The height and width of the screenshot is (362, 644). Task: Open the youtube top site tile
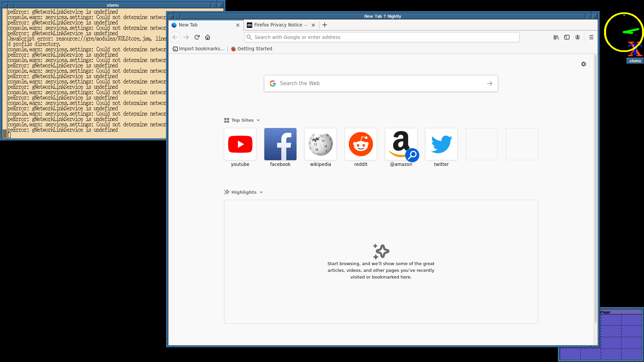click(240, 144)
